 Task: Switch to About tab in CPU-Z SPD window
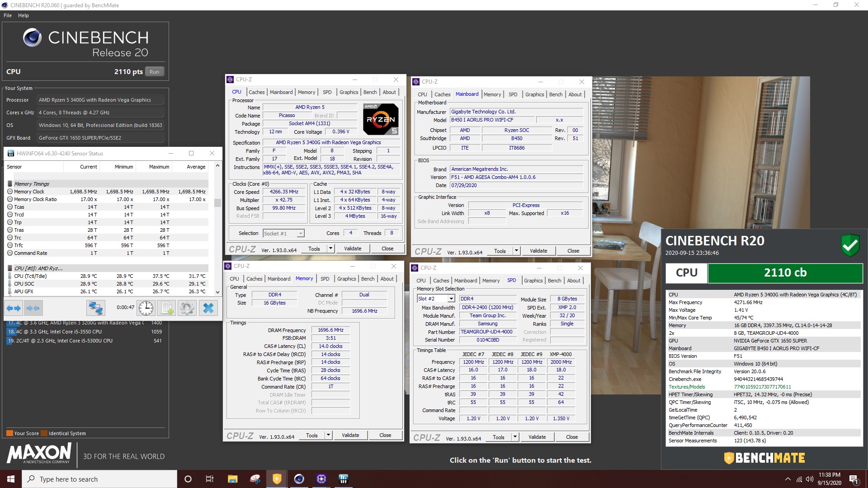[573, 281]
